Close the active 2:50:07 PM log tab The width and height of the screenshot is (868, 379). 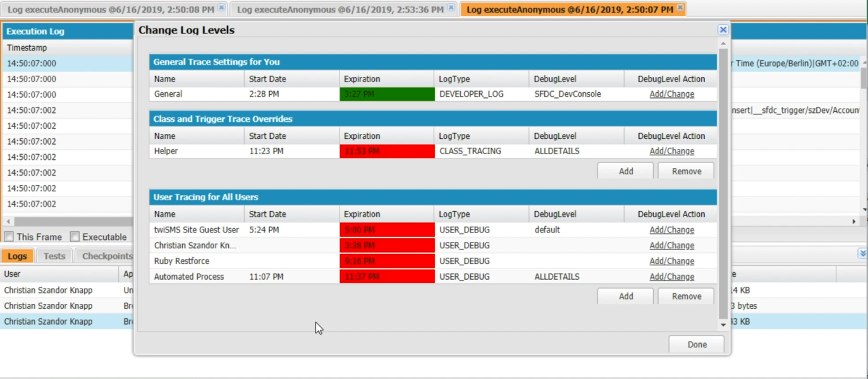tap(680, 8)
